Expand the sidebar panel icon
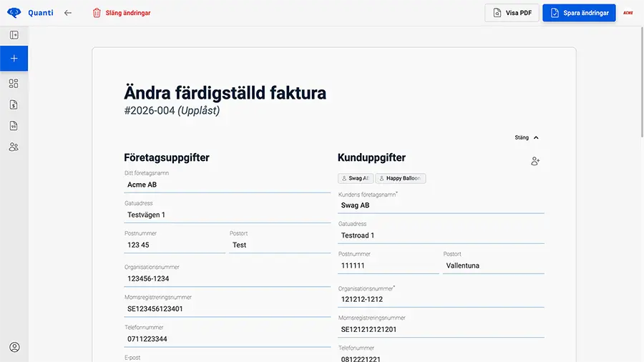The width and height of the screenshot is (644, 362). pos(14,35)
